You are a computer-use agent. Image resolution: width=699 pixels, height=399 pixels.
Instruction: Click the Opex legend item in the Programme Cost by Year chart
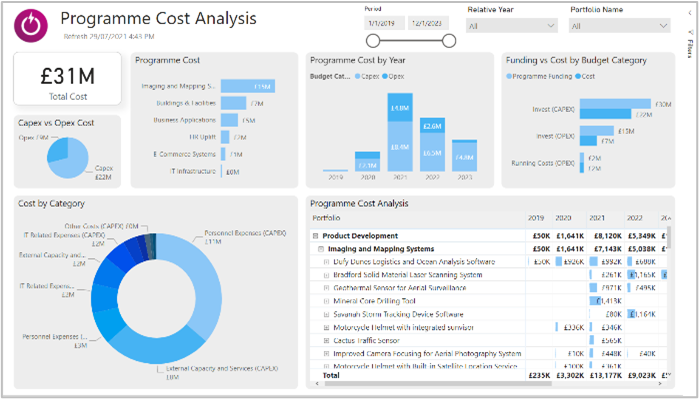click(393, 76)
